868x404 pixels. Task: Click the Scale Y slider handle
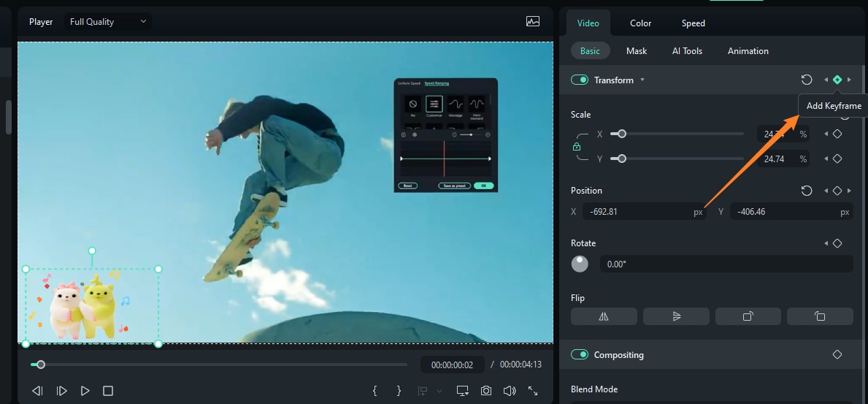(622, 159)
